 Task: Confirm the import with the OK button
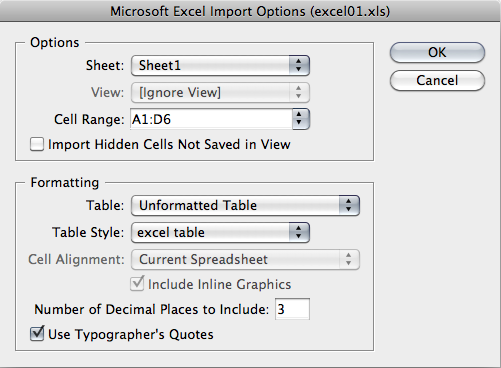437,52
